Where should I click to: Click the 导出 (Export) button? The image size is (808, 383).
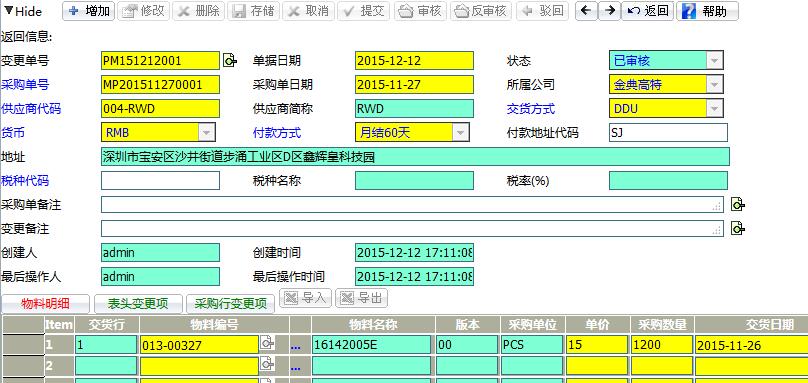pyautogui.click(x=361, y=297)
